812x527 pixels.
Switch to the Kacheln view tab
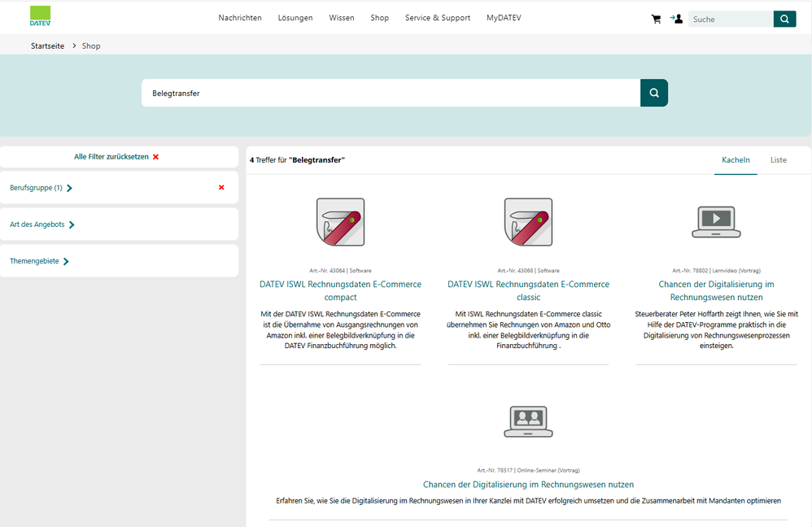736,160
